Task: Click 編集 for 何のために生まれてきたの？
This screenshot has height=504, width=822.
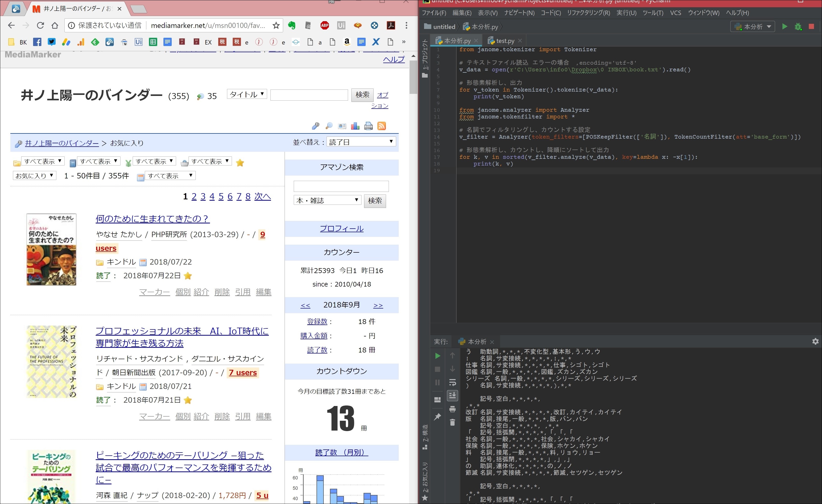Action: tap(263, 292)
